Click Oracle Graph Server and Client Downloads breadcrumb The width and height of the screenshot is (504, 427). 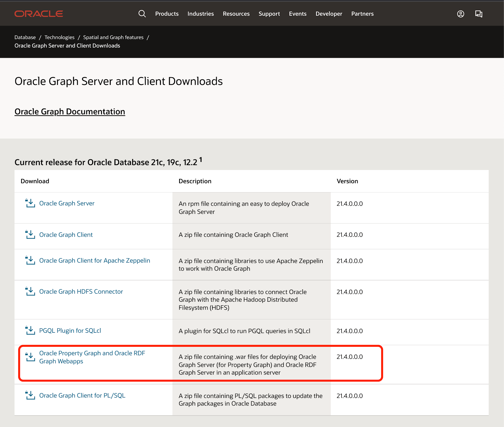67,46
